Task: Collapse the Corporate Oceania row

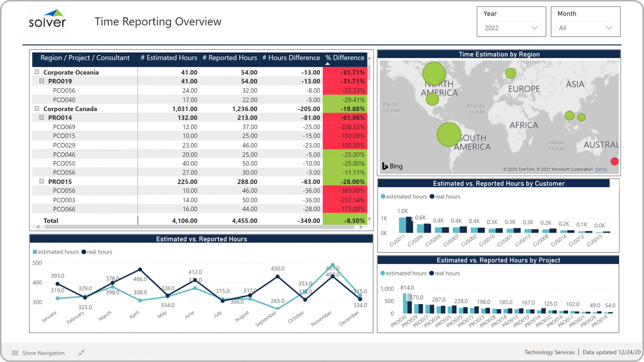Action: point(37,72)
